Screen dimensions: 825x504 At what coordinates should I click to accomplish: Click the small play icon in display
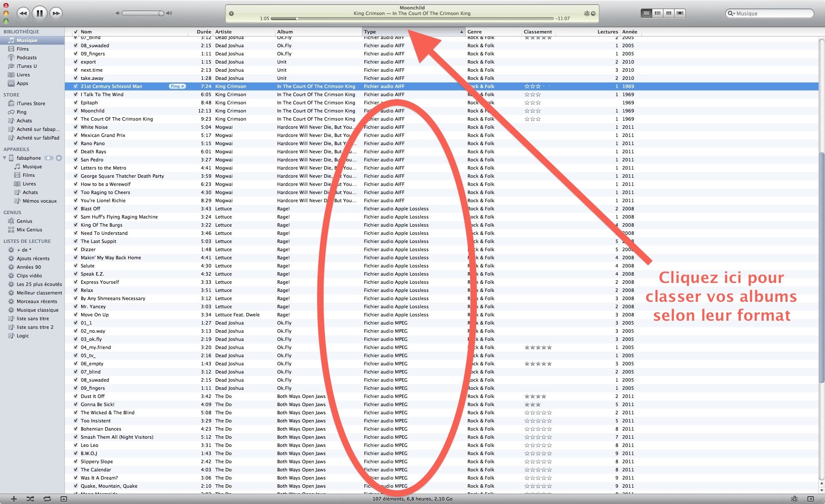point(231,13)
